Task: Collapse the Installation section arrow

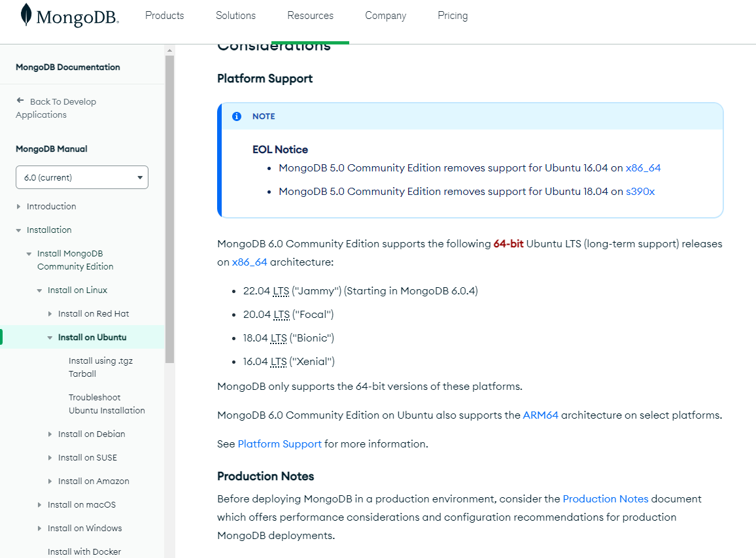Action: pyautogui.click(x=18, y=230)
